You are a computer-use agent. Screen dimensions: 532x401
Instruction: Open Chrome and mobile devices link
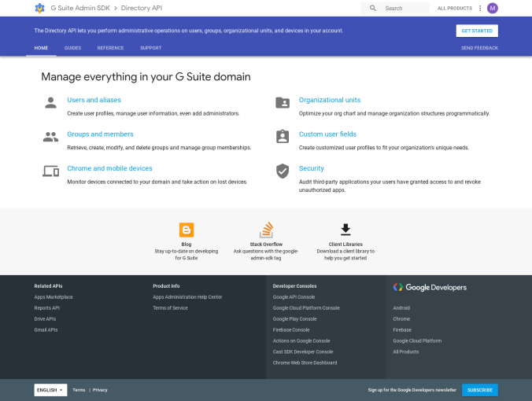[109, 168]
